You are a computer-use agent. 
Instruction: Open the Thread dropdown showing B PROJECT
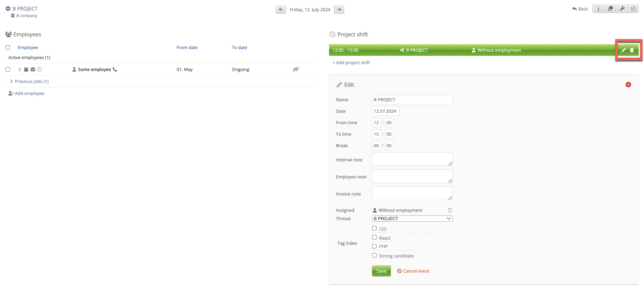coord(412,218)
